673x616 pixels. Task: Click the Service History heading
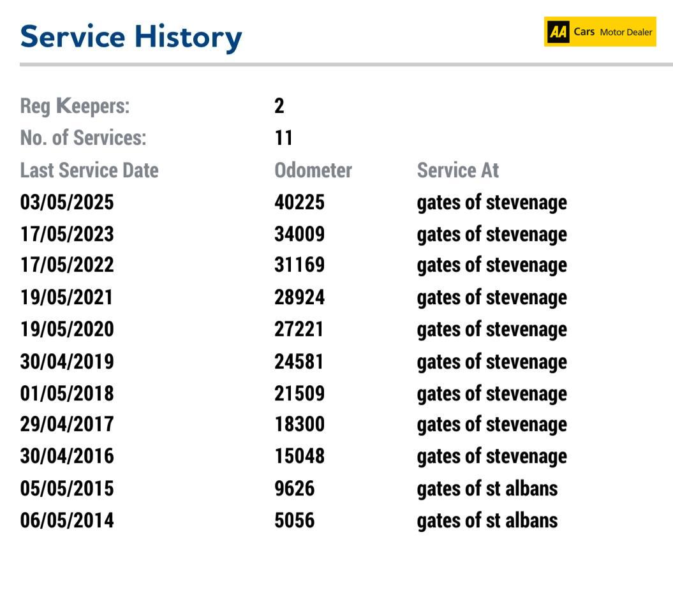pyautogui.click(x=131, y=36)
